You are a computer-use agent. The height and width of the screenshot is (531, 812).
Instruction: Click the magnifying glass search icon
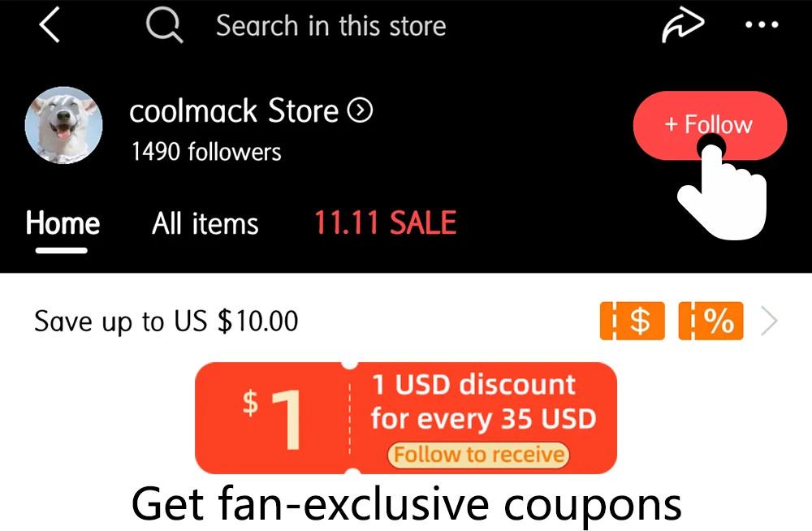[x=164, y=25]
